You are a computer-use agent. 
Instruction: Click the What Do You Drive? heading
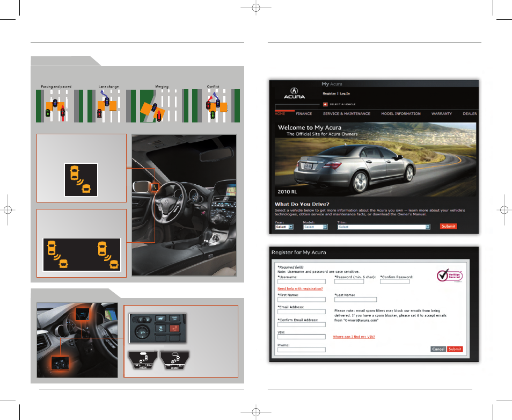tap(302, 204)
